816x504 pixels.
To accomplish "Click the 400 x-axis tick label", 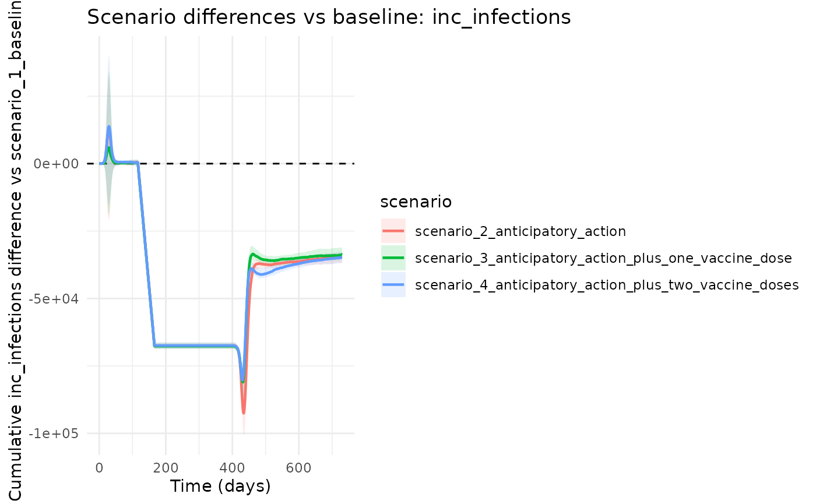I will (x=233, y=467).
